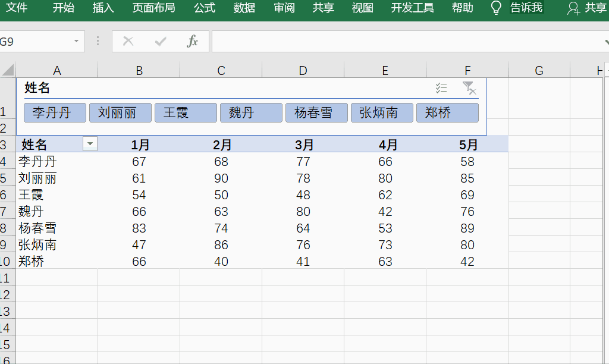The height and width of the screenshot is (364, 609).
Task: Select 刘丽丽 in the slicer
Action: [120, 112]
